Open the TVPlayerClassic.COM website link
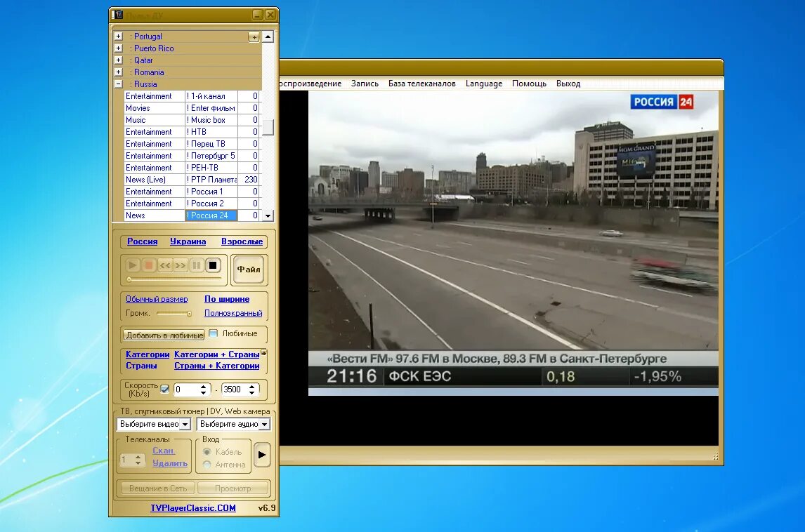The height and width of the screenshot is (532, 805). [193, 508]
